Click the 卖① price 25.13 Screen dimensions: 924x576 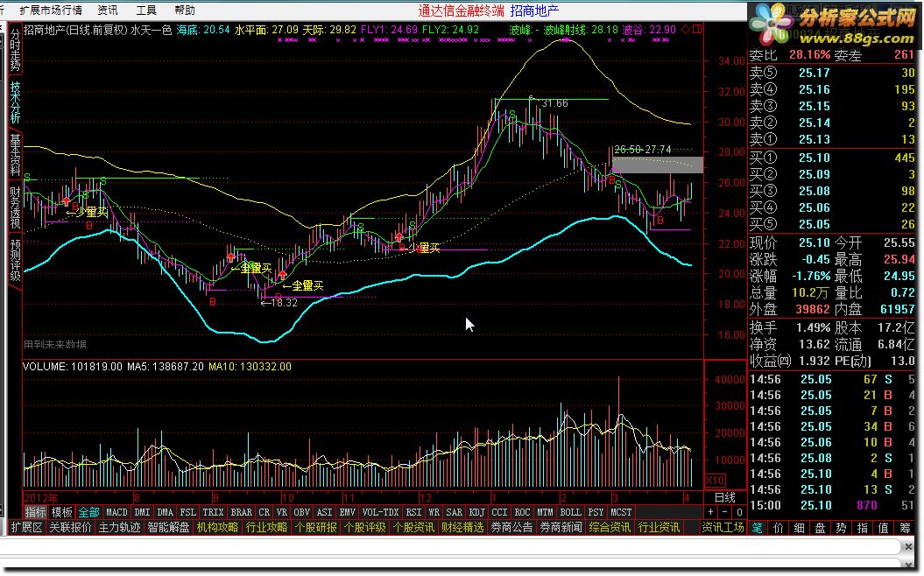click(815, 139)
